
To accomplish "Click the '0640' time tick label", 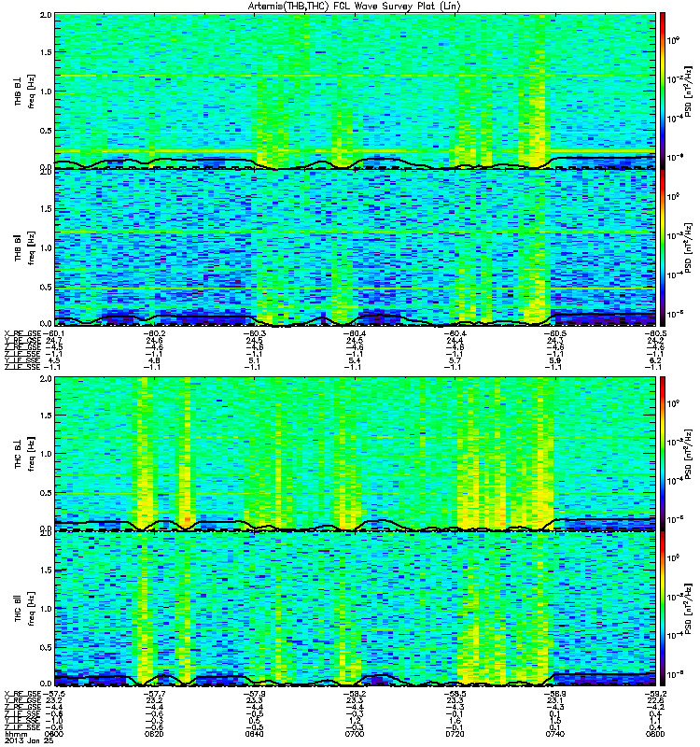I will 255,734.
